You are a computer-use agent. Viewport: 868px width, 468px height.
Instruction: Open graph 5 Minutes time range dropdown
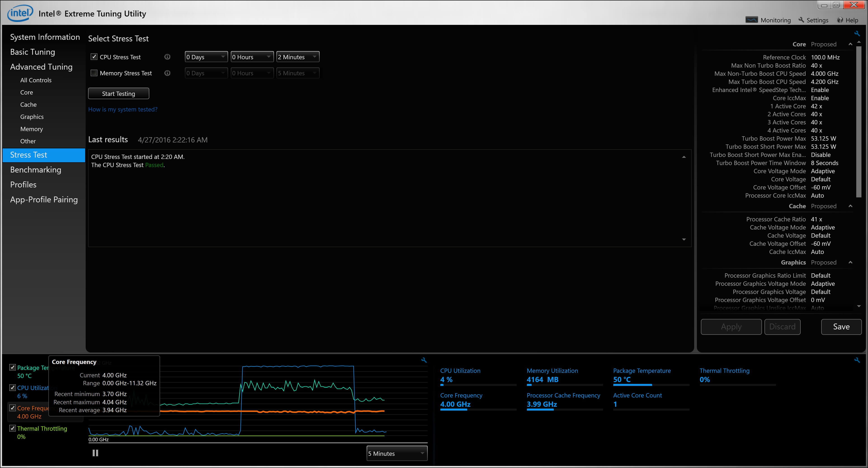click(397, 453)
